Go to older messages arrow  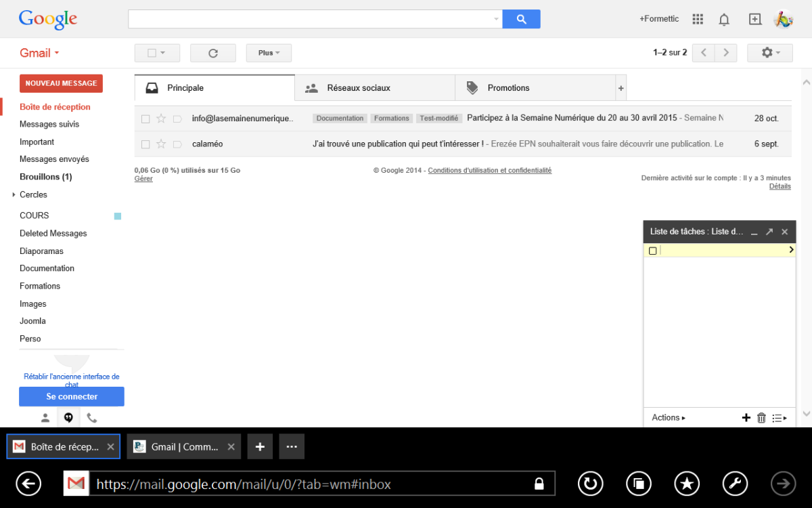726,53
